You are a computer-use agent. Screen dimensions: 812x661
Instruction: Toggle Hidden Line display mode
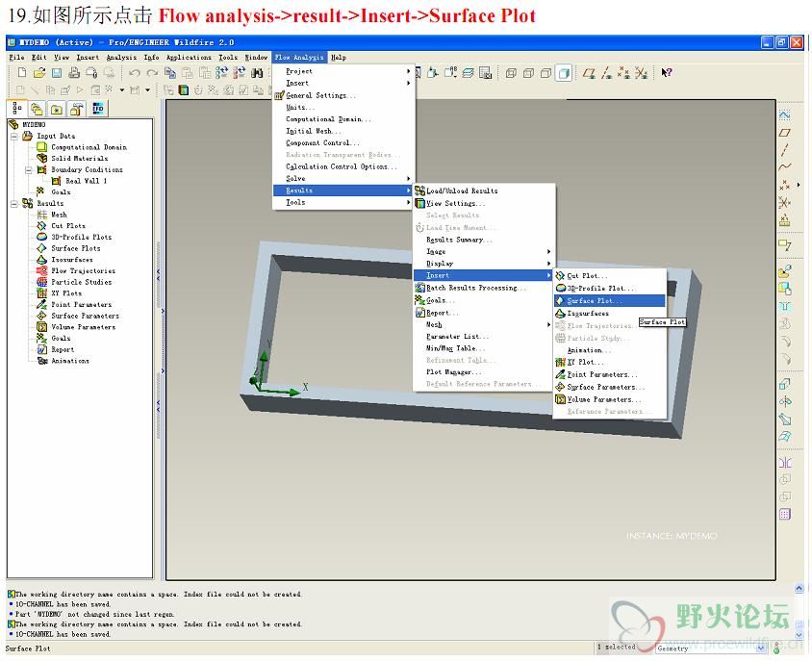coord(528,73)
